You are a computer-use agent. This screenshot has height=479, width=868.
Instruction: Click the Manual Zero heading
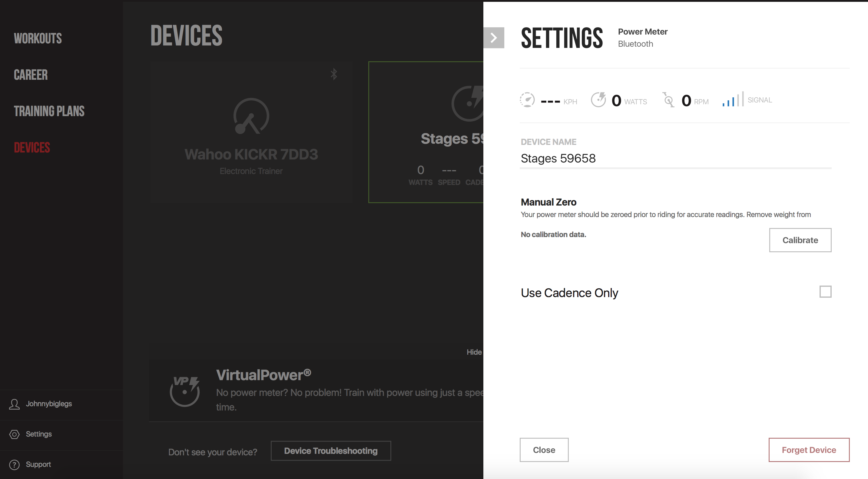click(548, 203)
